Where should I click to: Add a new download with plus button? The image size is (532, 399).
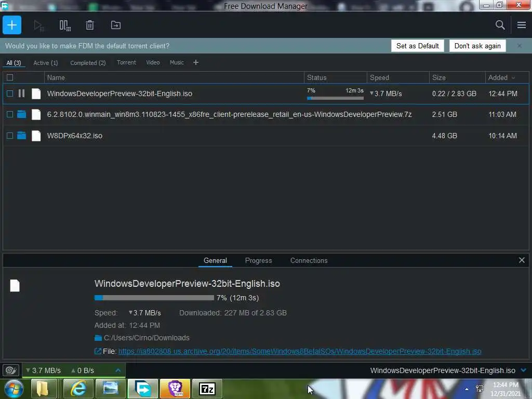12,25
